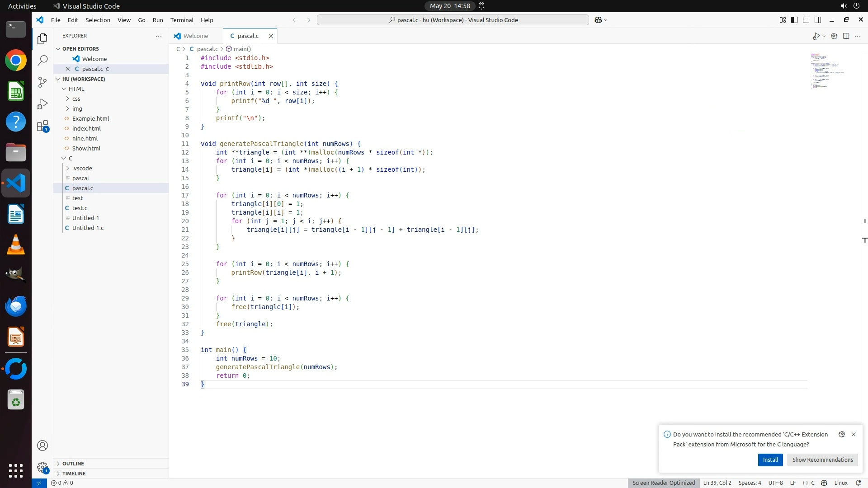The image size is (868, 488).
Task: Click Show Recommendations button
Action: [x=822, y=460]
